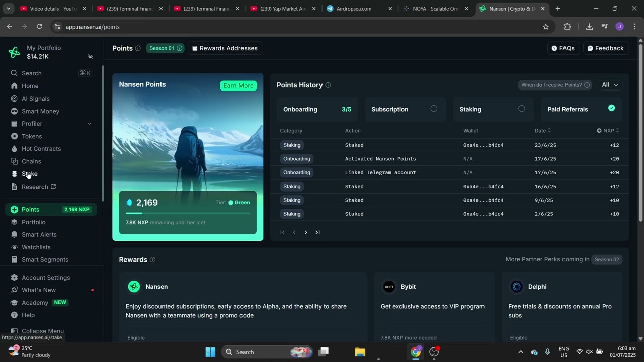Bookmark this page with star icon
This screenshot has width=644, height=362.
click(546, 27)
